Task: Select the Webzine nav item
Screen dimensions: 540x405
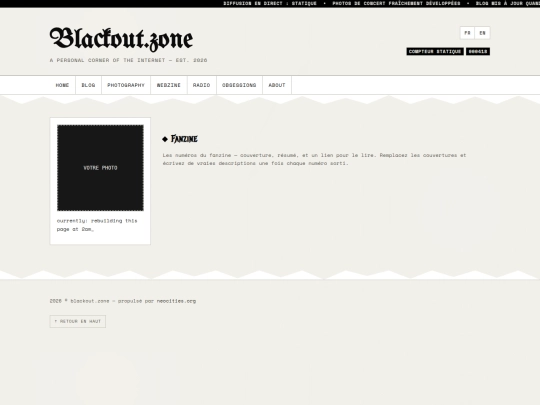Action: tap(169, 85)
